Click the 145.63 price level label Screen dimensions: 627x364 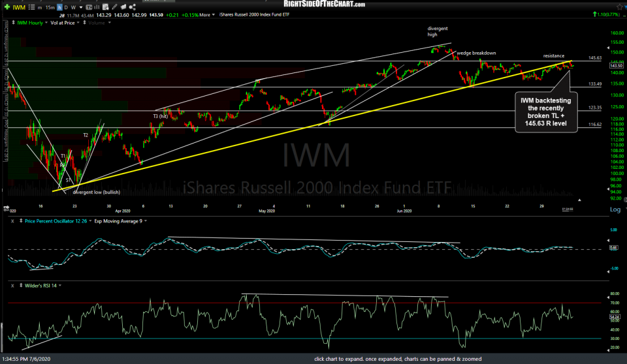click(595, 58)
